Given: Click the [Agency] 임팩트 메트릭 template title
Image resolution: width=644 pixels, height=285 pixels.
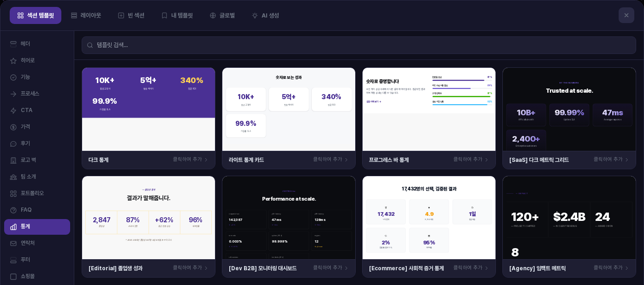Looking at the screenshot, I should pyautogui.click(x=537, y=268).
